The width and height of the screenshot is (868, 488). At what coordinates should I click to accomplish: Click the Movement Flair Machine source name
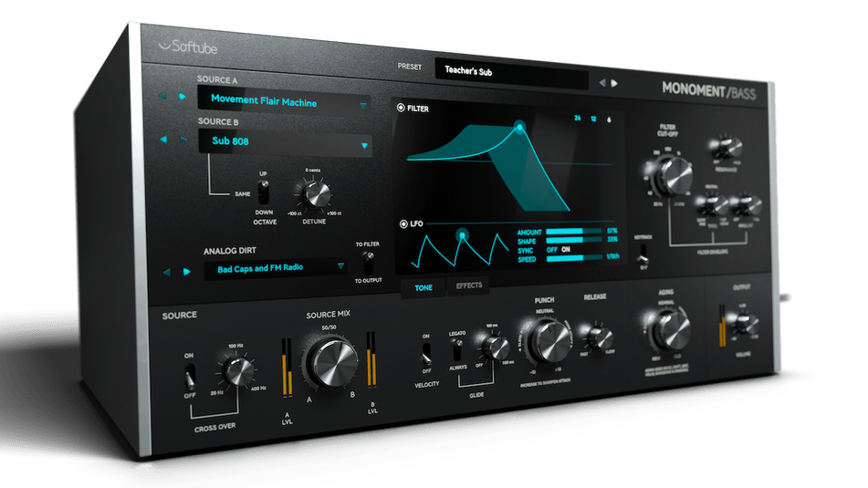coord(264,100)
